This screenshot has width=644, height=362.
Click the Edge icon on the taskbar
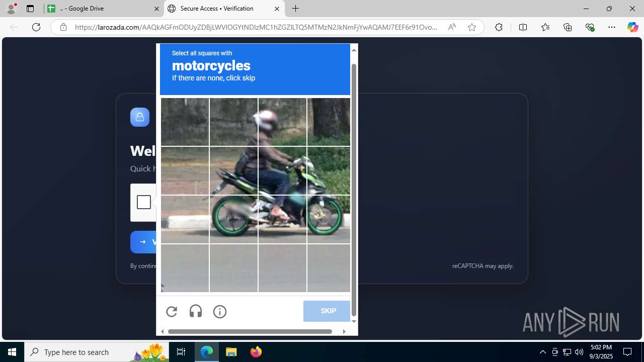pyautogui.click(x=207, y=352)
